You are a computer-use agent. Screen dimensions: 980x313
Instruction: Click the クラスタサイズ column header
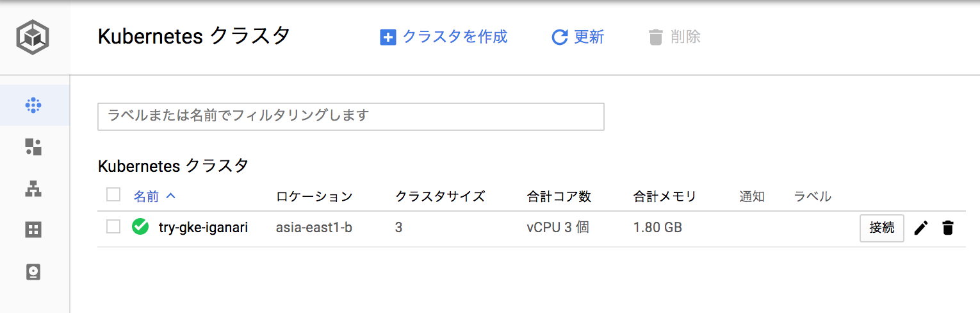440,196
